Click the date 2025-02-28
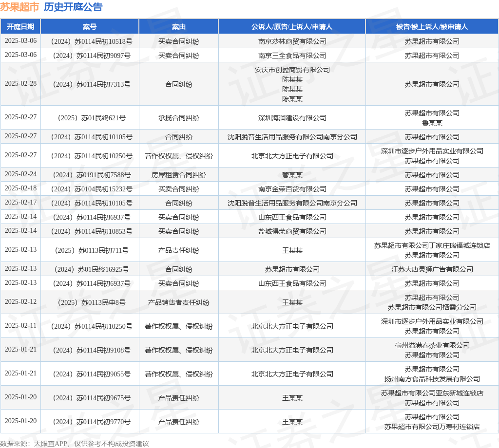Screen dimensions: 499x448 (x=20, y=83)
